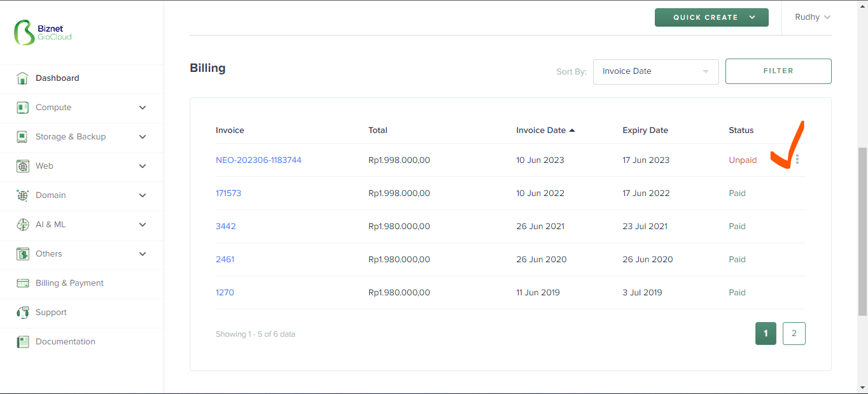Click total amount of invoice 3442

click(399, 226)
